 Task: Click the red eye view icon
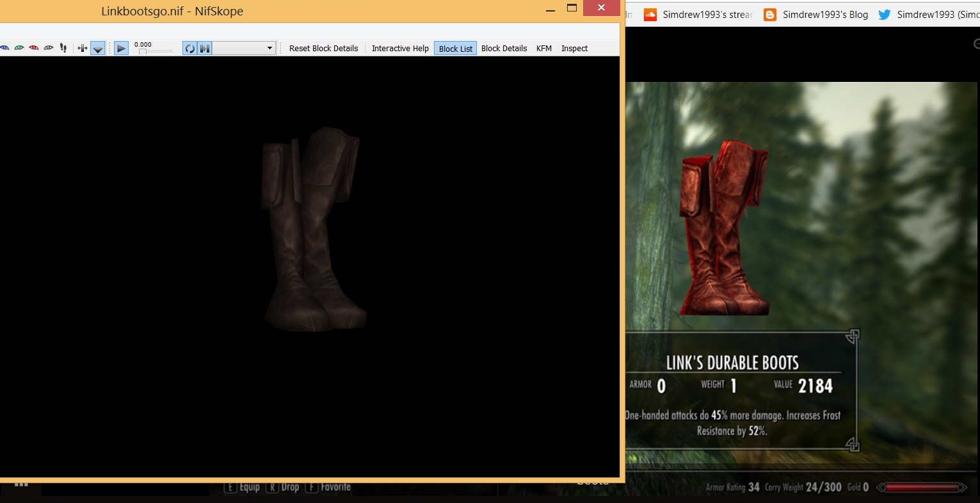tap(34, 48)
